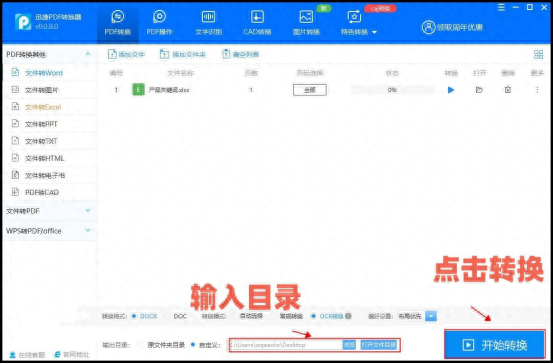Open the PDF转换 tab
553x364 pixels.
[117, 22]
